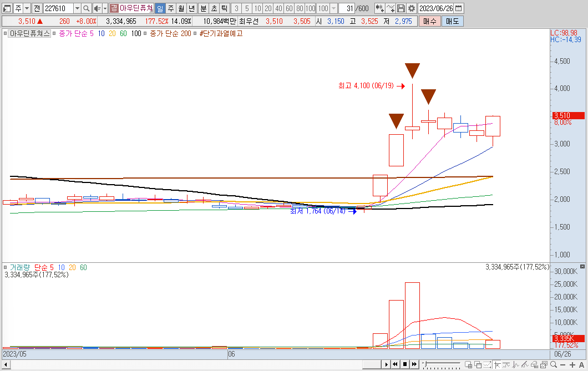Image resolution: width=588 pixels, height=371 pixels.
Task: Click the add indicator line icon
Action: (391, 8)
